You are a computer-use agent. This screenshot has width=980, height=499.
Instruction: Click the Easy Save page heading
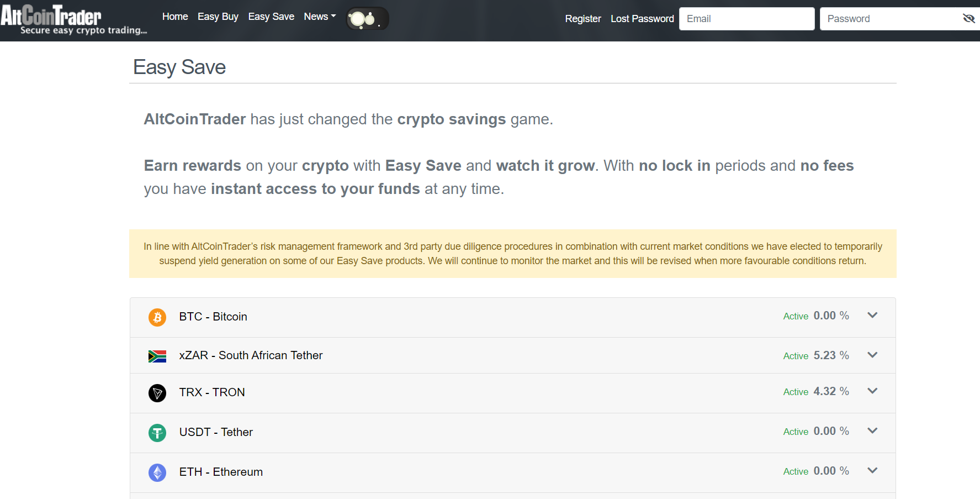179,67
